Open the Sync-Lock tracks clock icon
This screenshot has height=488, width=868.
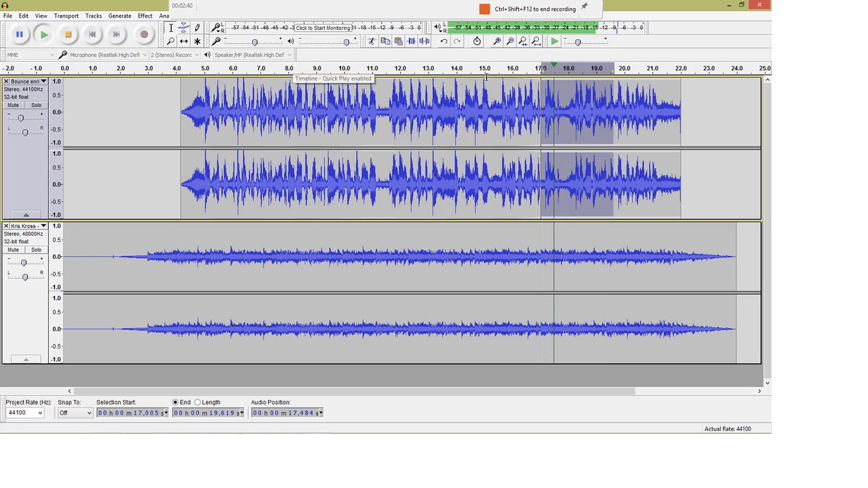click(477, 41)
